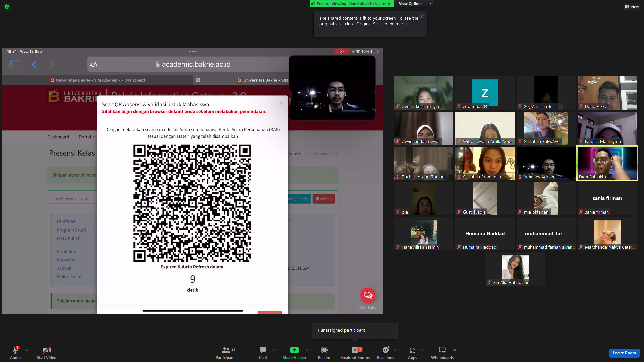This screenshot has width=644, height=362.
Task: Select Dion Subiakto's video thumbnail
Action: pos(607,164)
